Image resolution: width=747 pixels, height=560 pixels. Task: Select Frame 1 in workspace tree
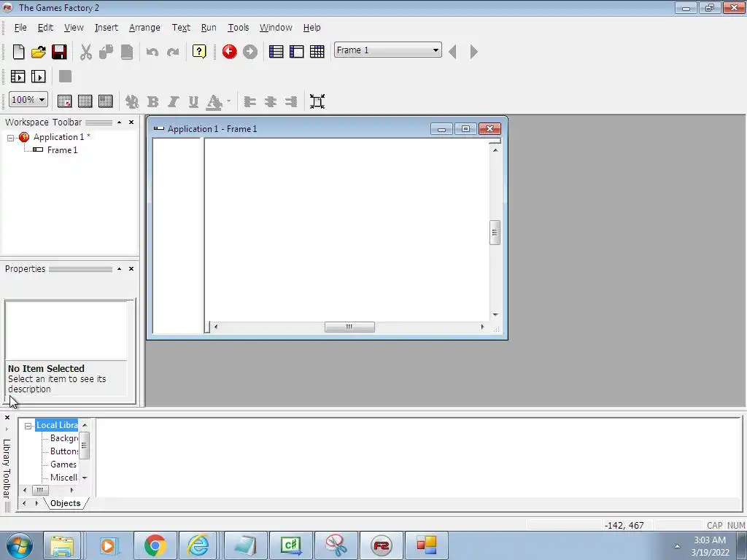[62, 150]
